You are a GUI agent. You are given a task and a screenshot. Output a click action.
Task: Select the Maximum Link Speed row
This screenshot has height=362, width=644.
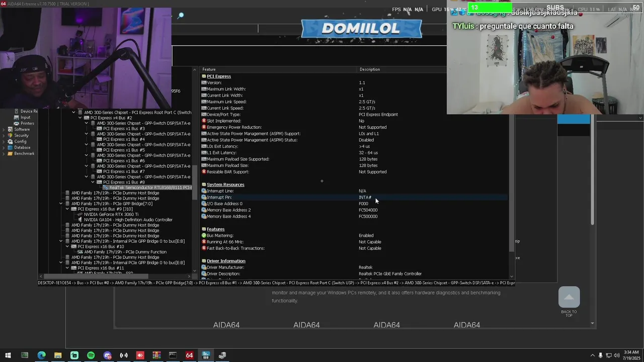coord(354,102)
